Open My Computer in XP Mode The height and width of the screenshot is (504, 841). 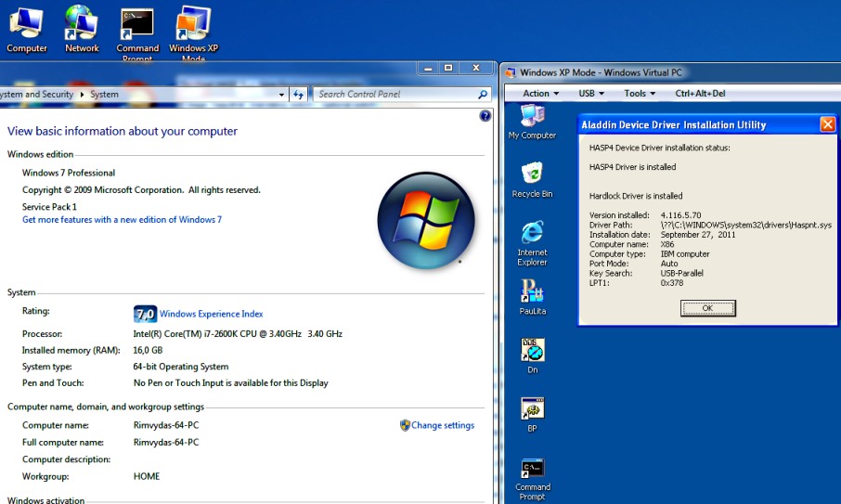coord(532,123)
